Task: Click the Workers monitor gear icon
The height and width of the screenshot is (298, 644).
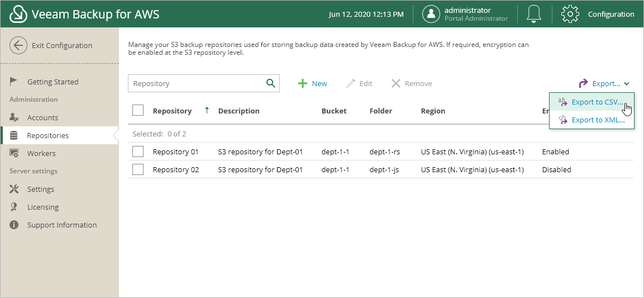Action: click(x=14, y=153)
